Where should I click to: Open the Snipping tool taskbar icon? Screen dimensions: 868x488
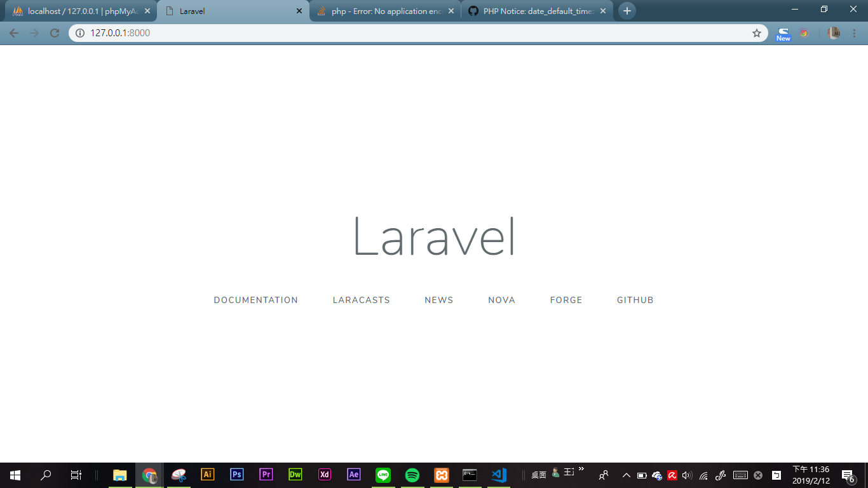(179, 475)
